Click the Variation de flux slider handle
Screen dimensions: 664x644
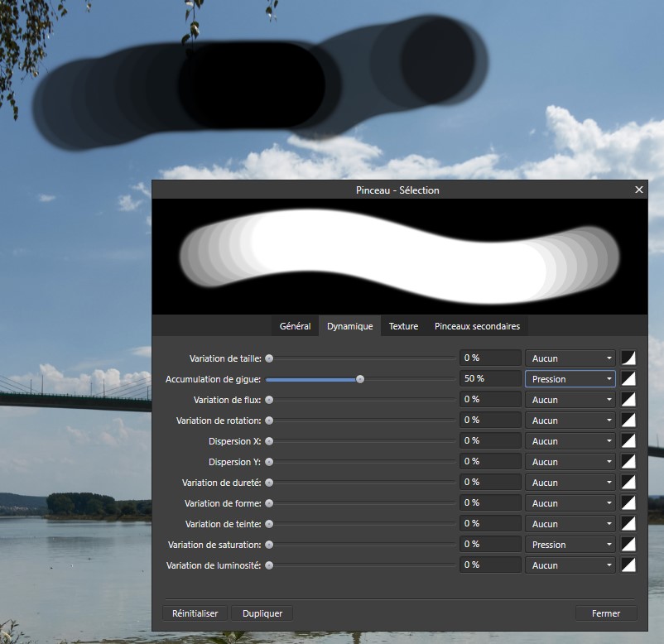(269, 400)
